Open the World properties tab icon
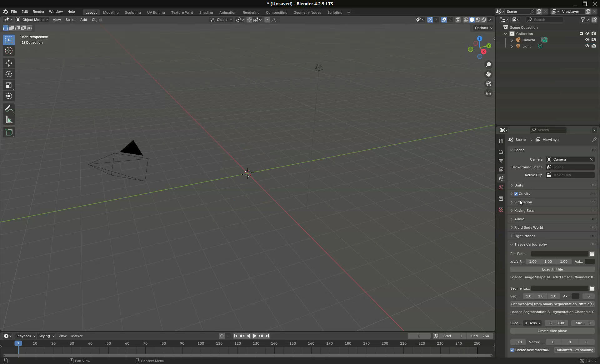Screen dimensions: 600x364 tap(501, 187)
